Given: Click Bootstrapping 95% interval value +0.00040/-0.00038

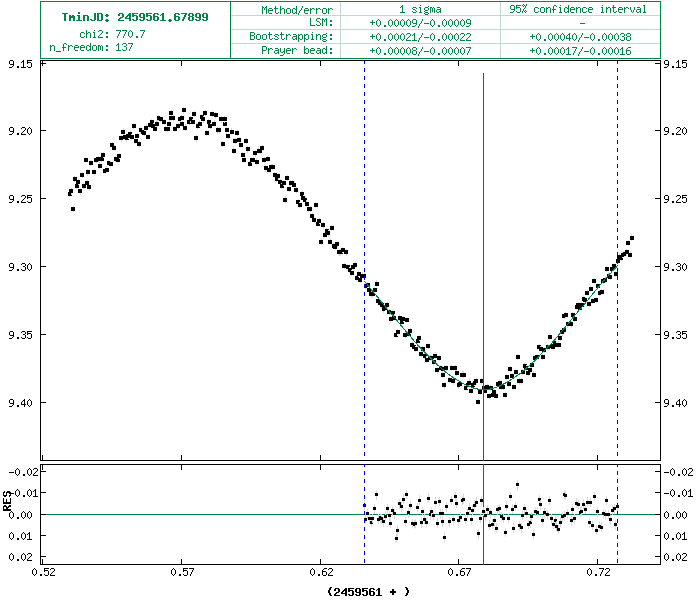Looking at the screenshot, I should click(577, 35).
